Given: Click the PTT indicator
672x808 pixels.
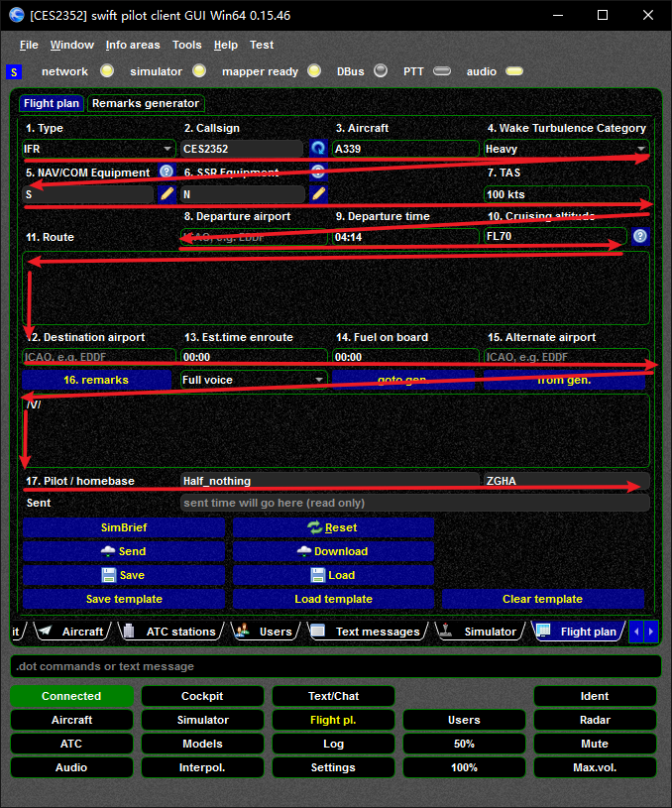Looking at the screenshot, I should point(442,71).
